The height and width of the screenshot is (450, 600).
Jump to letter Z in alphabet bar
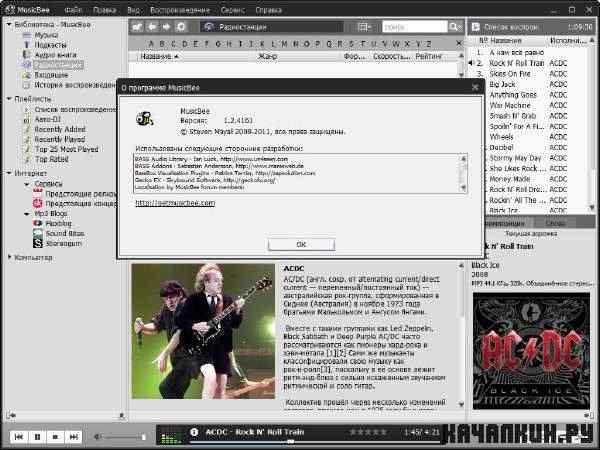pyautogui.click(x=429, y=44)
